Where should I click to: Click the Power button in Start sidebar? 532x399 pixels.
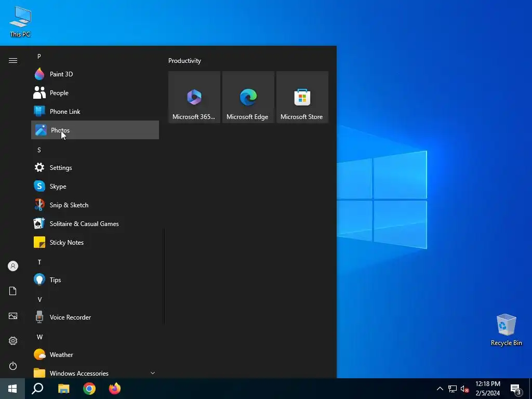pos(13,366)
